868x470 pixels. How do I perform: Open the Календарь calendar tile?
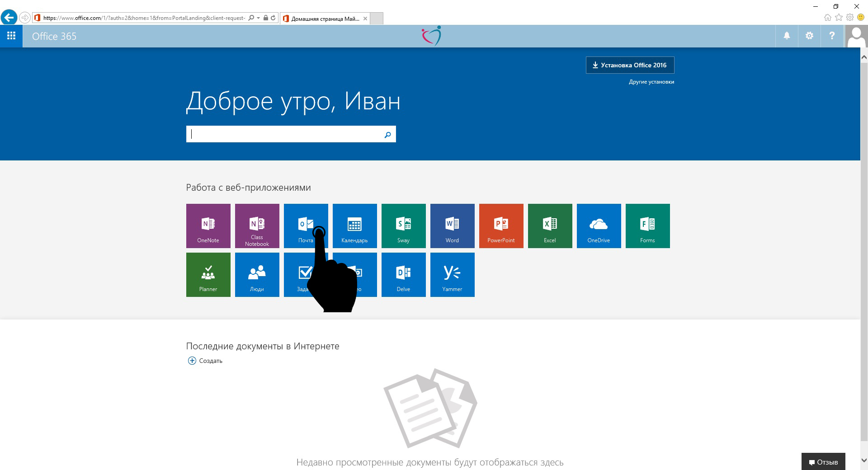tap(354, 226)
